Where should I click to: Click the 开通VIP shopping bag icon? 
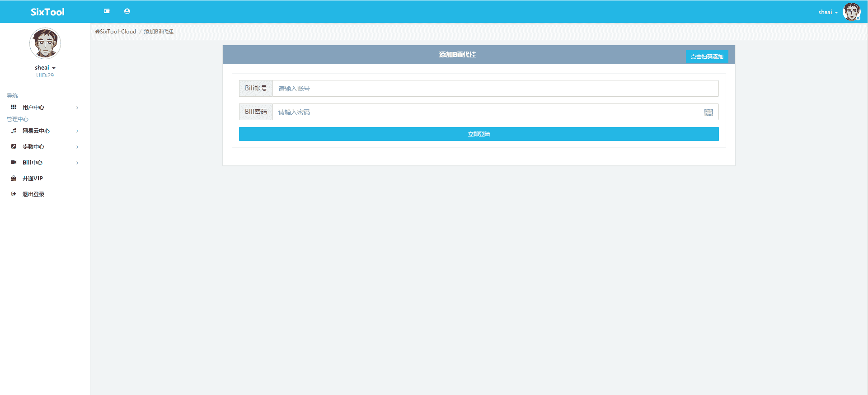click(x=14, y=178)
